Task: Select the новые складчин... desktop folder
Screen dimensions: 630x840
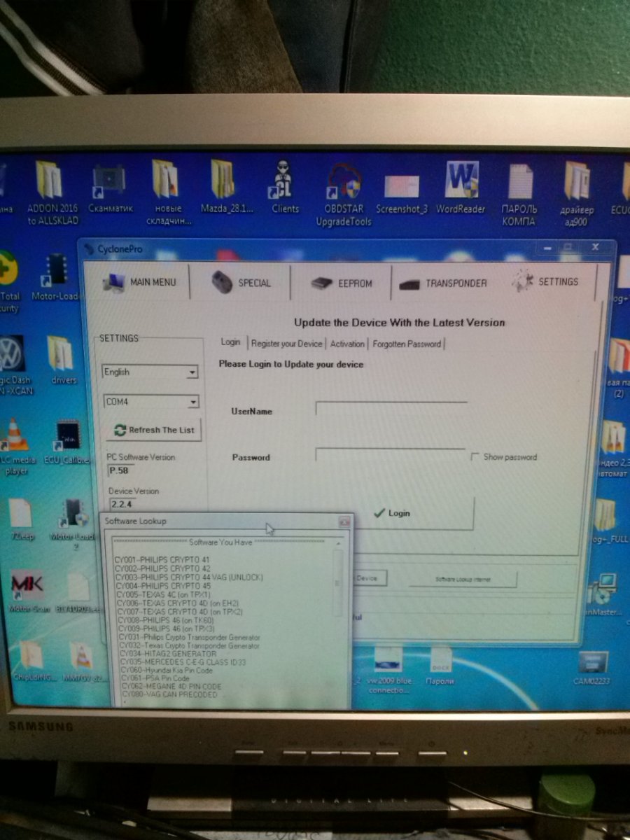Action: pos(167,192)
